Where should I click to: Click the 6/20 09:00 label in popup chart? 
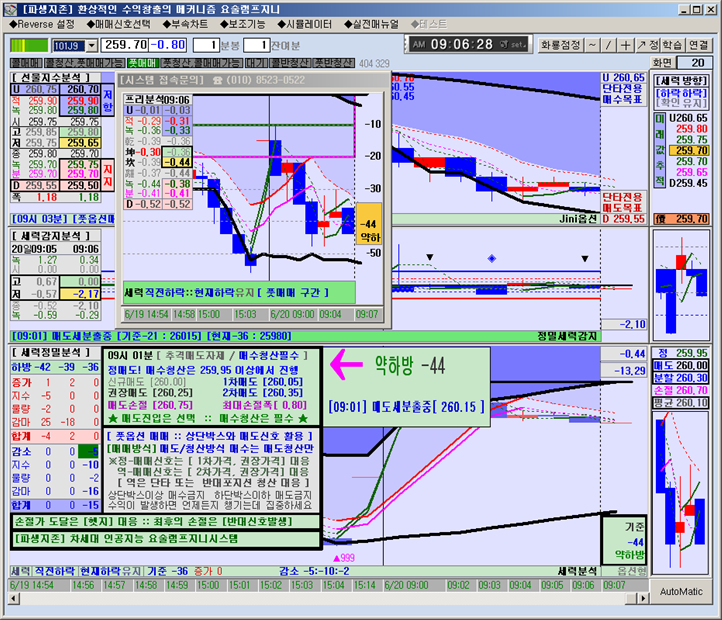click(292, 315)
